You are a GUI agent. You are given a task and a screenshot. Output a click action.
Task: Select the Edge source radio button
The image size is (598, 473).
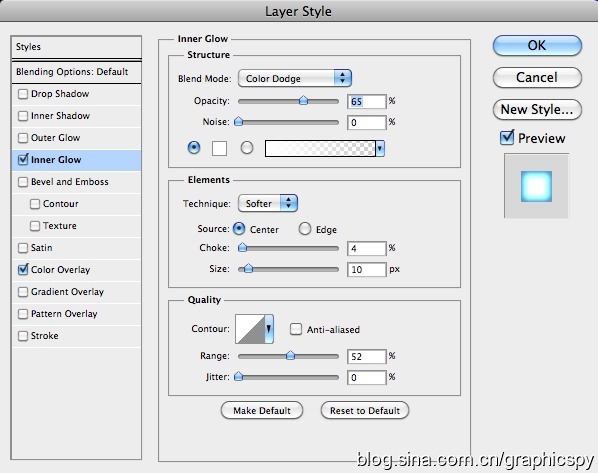tap(304, 229)
